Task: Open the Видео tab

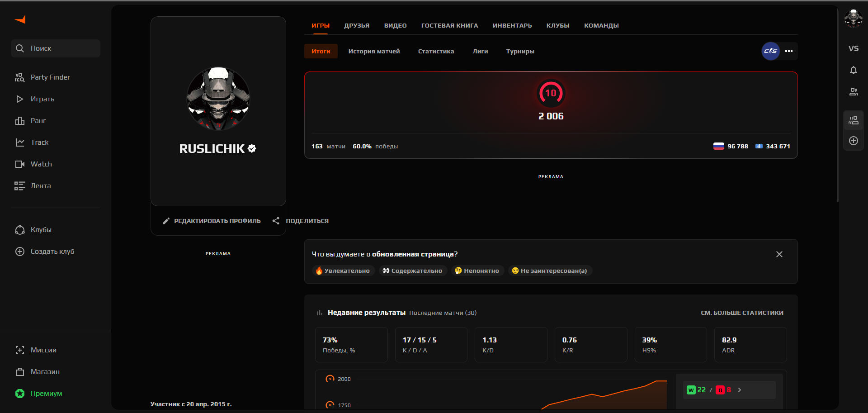Action: pos(396,26)
